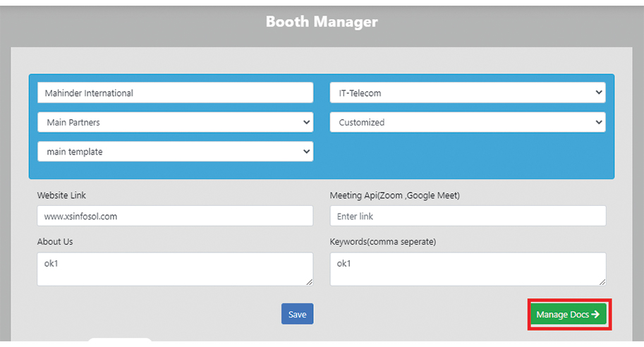The width and height of the screenshot is (644, 347).
Task: Click inside the About Us text area
Action: (x=175, y=269)
